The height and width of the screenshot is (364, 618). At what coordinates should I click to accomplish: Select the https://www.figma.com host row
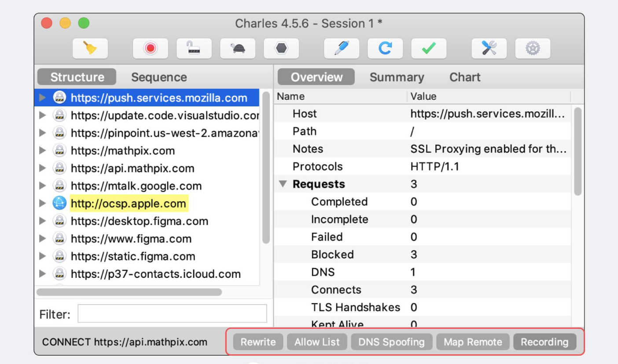147,238
